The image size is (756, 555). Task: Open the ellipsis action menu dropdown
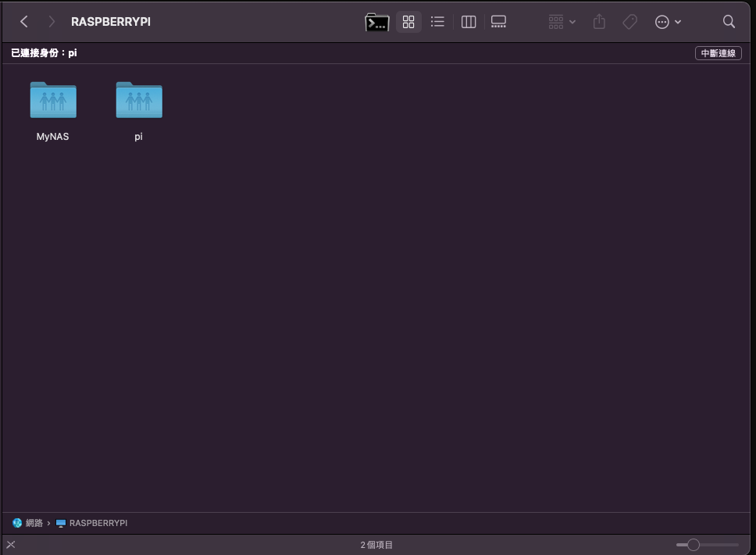tap(668, 22)
